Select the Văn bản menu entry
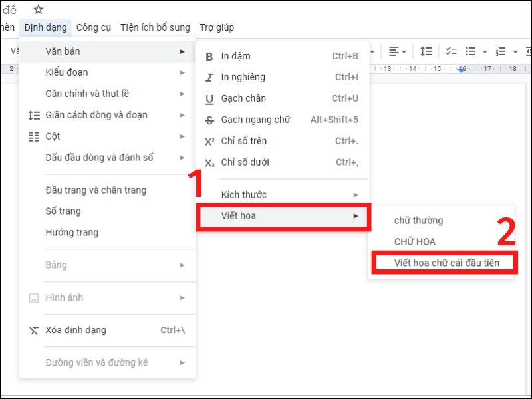532x399 pixels. [x=107, y=52]
